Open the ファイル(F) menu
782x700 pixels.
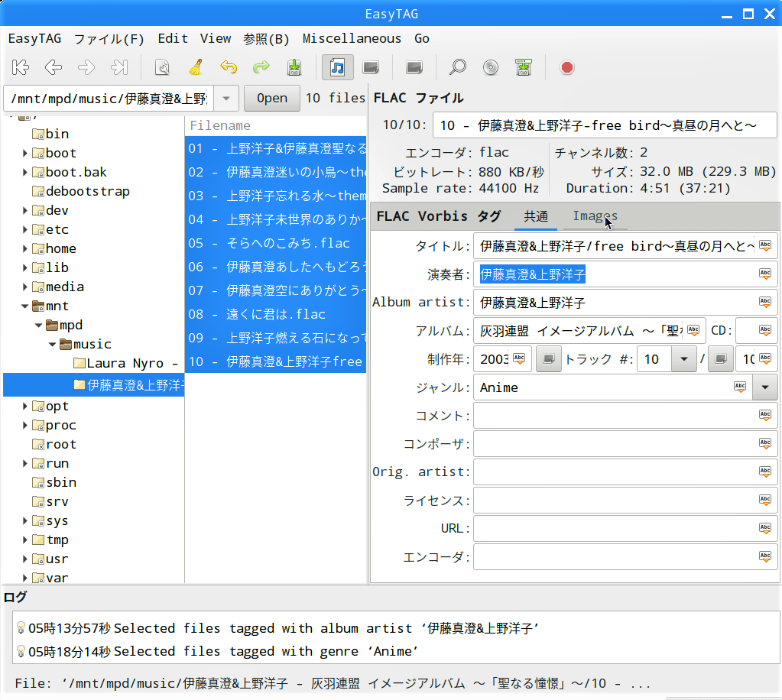click(109, 38)
